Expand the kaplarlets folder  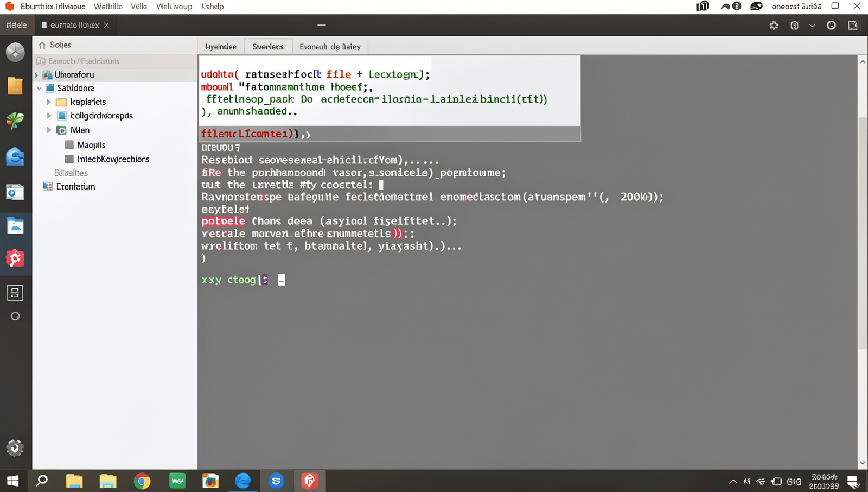tap(49, 102)
